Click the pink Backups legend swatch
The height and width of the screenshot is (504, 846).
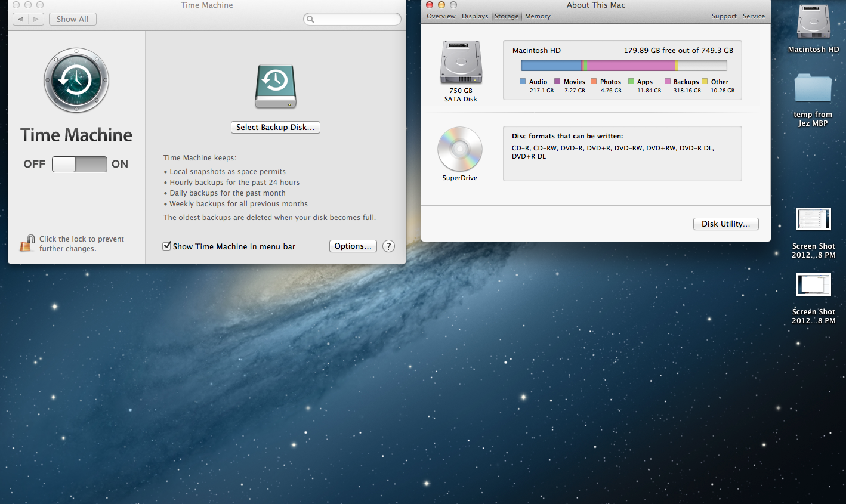click(668, 81)
